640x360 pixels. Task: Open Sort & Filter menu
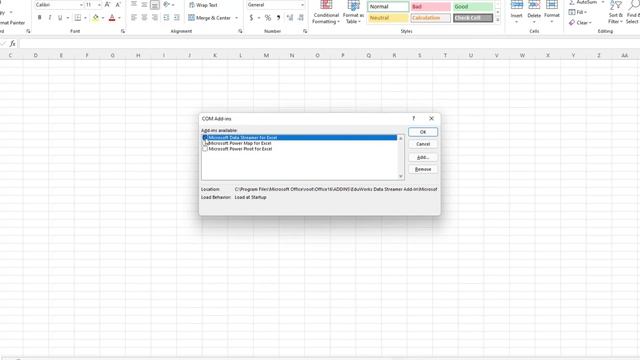616,12
